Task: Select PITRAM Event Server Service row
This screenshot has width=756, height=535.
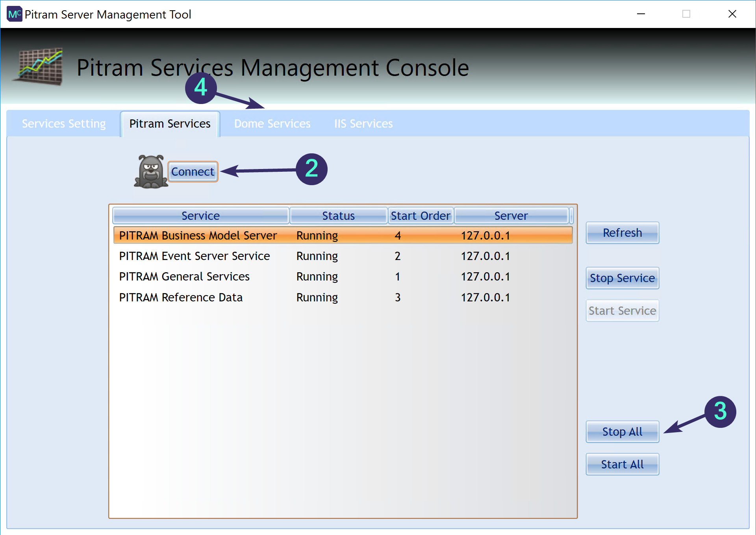Action: (x=195, y=256)
